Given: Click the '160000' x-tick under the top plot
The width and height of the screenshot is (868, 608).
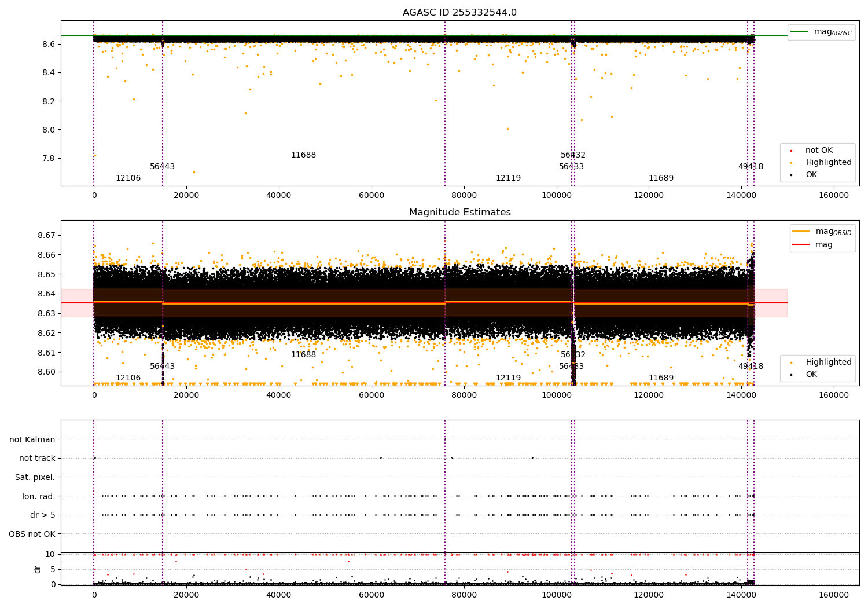Looking at the screenshot, I should pyautogui.click(x=834, y=196).
